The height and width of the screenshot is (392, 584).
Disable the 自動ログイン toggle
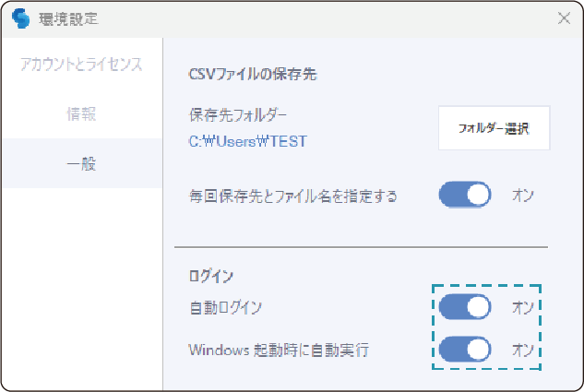(x=465, y=307)
